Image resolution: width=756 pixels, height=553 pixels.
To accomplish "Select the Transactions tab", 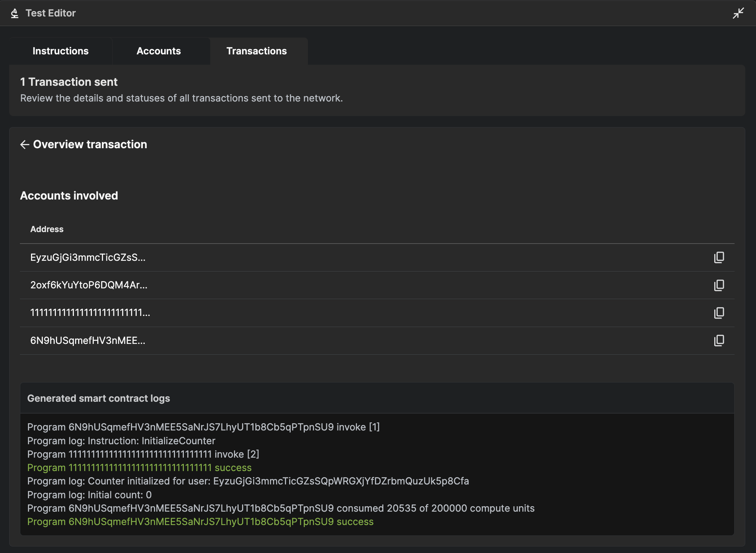I will 257,51.
